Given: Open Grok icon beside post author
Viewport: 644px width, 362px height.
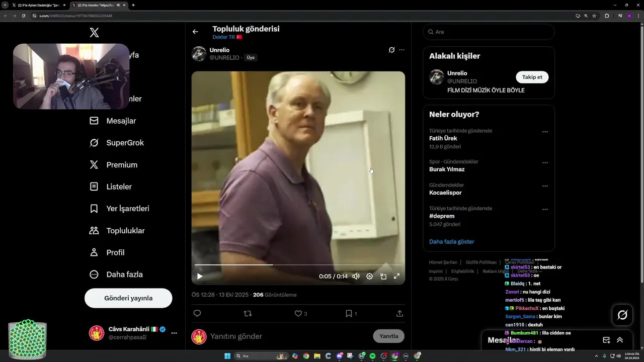Looking at the screenshot, I should click(391, 50).
